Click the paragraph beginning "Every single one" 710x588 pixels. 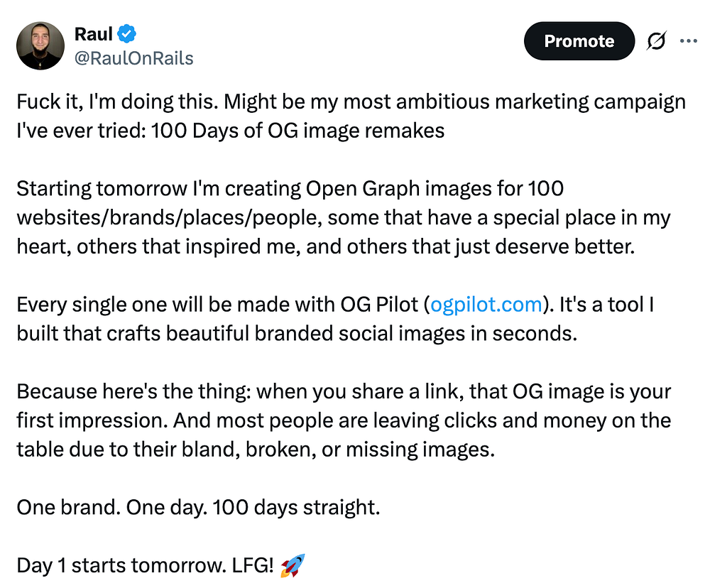(x=335, y=319)
